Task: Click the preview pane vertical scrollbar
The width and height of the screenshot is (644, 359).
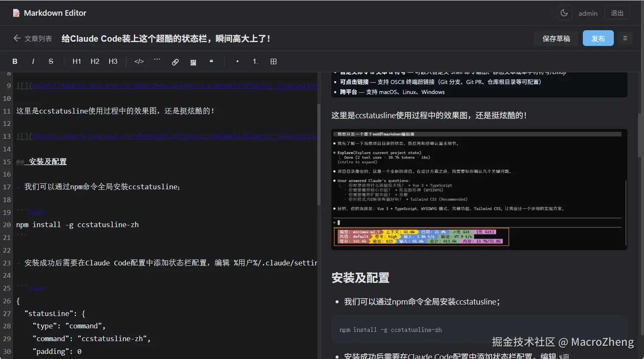Action: pyautogui.click(x=639, y=136)
